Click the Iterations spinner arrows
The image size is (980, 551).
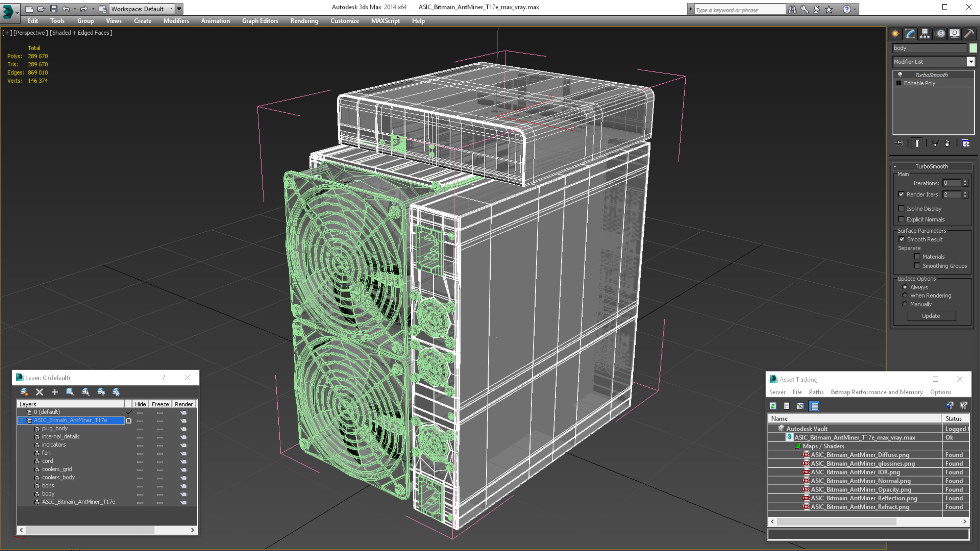pyautogui.click(x=965, y=183)
